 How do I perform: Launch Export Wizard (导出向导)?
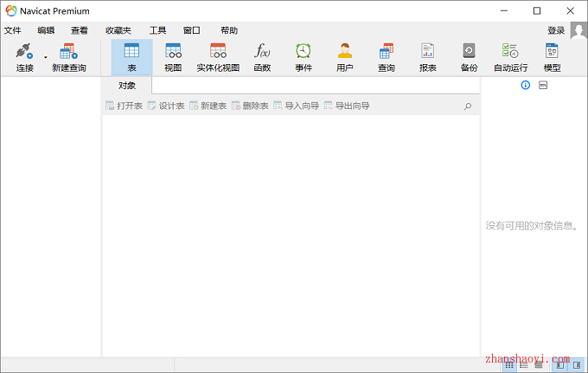pyautogui.click(x=347, y=106)
